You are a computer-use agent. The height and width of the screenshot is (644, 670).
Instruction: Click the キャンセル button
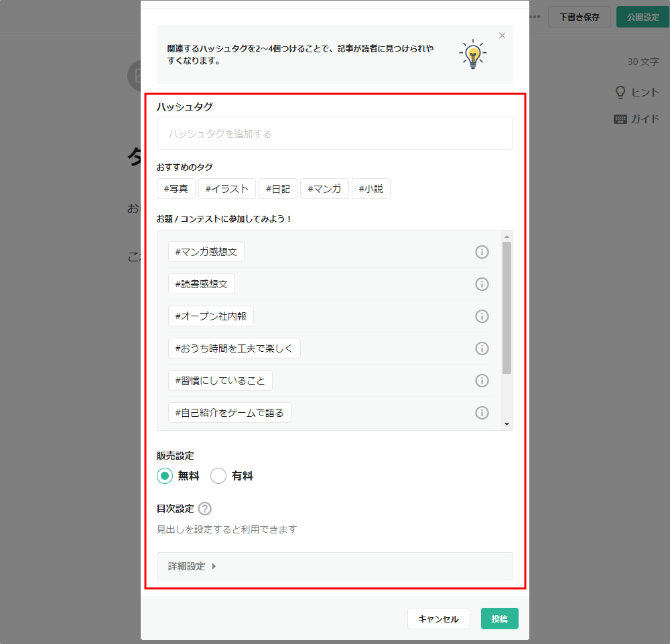point(438,619)
